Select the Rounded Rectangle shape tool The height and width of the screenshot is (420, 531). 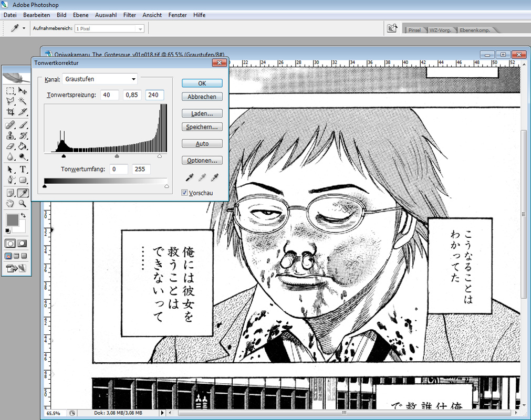pos(23,180)
